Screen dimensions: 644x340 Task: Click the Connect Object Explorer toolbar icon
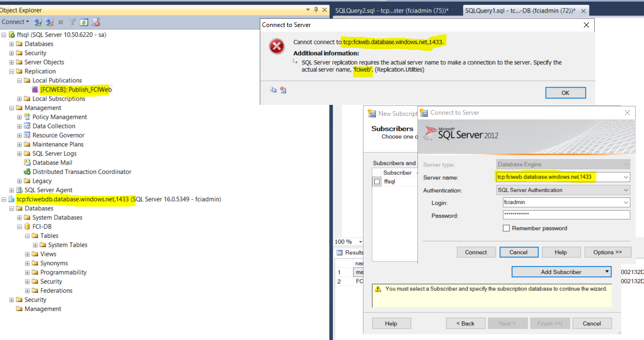click(37, 22)
